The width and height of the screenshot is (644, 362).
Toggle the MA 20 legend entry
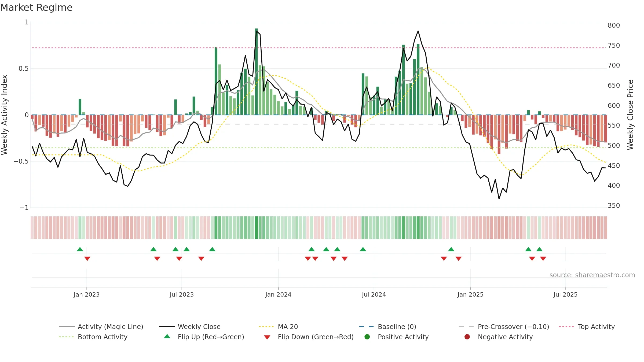278,327
